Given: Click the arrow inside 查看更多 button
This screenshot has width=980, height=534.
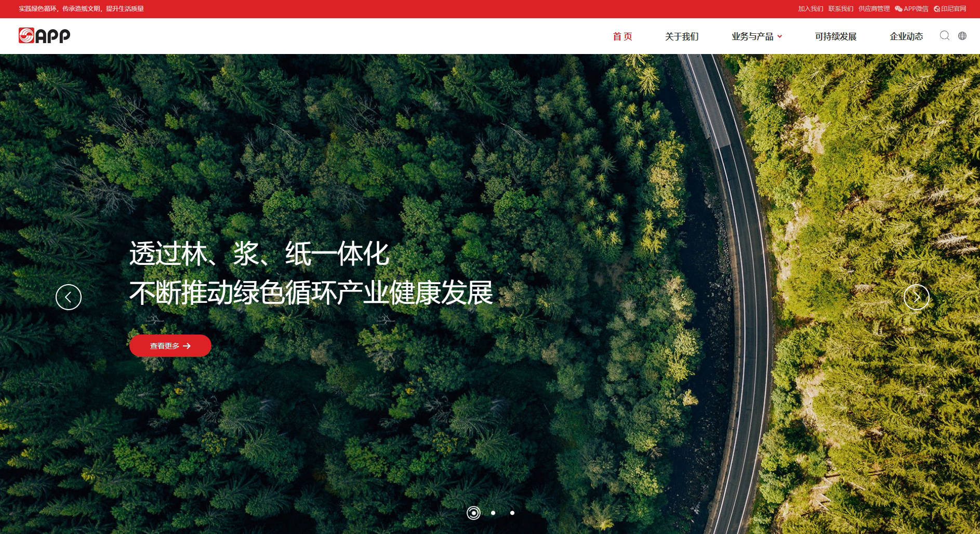Looking at the screenshot, I should click(187, 346).
